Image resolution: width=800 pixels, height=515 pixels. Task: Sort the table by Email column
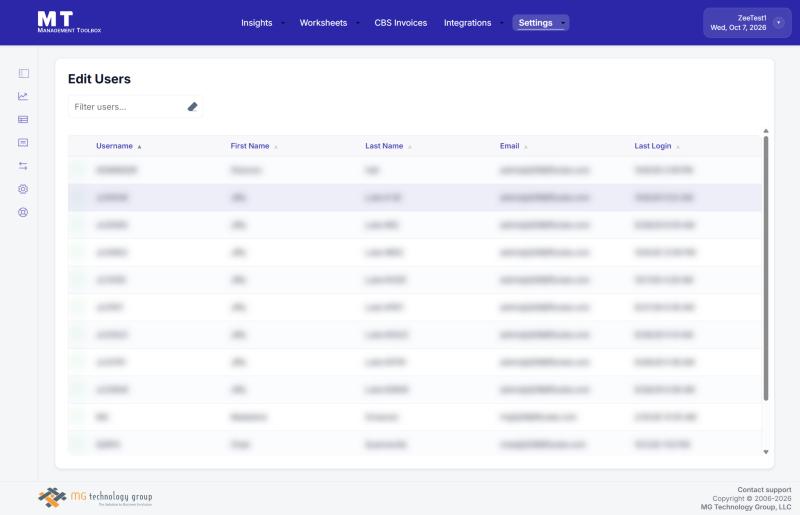509,146
